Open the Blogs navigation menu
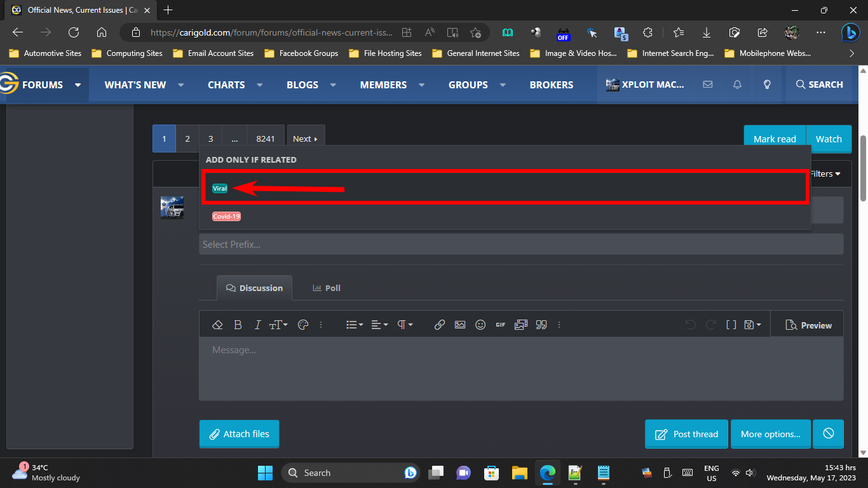This screenshot has width=868, height=488. 302,85
